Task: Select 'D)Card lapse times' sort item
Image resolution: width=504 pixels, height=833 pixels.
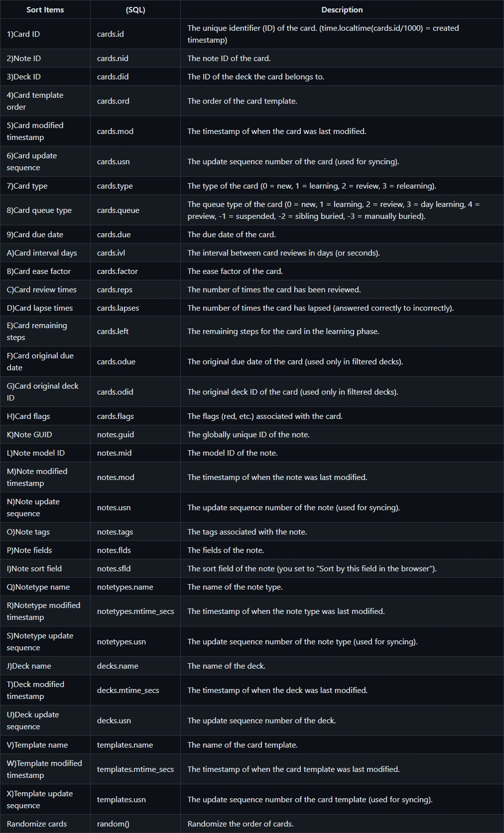Action: 40,308
